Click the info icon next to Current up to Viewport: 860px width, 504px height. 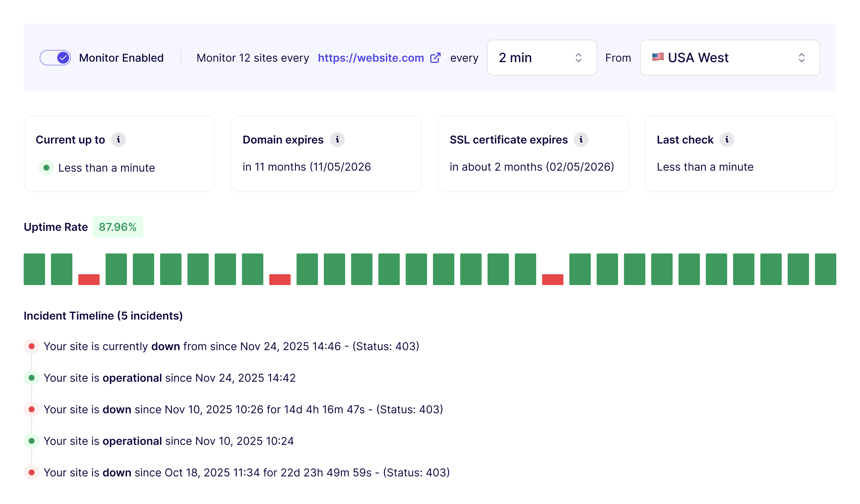click(119, 140)
